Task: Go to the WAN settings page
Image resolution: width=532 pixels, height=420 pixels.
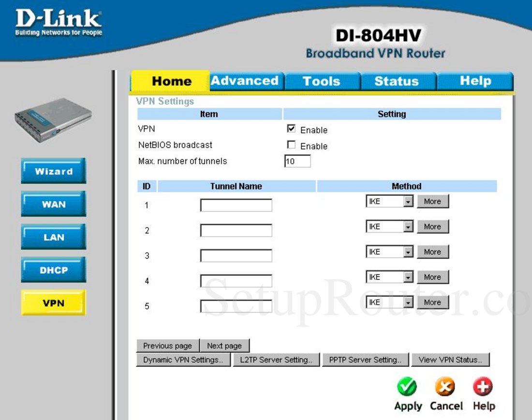Action: [x=54, y=204]
